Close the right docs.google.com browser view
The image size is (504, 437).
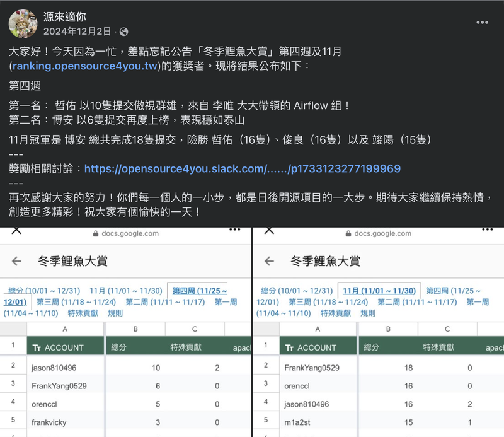tap(269, 230)
